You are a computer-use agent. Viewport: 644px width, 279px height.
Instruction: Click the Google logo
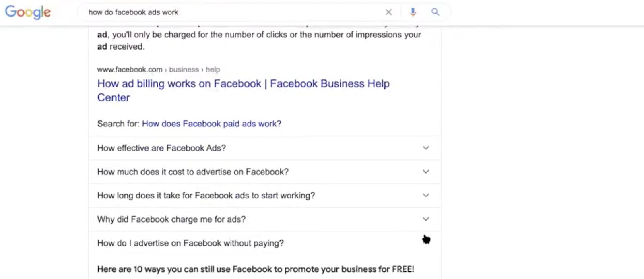(28, 12)
